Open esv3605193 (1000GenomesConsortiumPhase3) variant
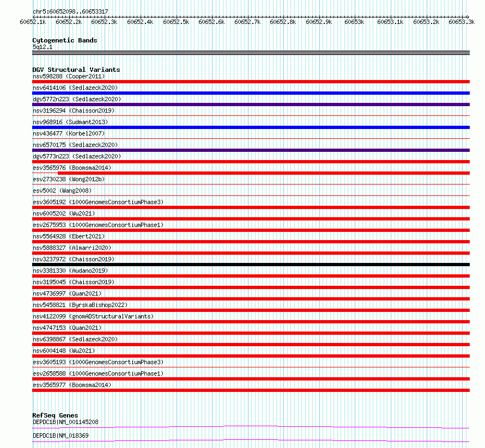This screenshot has height=448, width=485. tap(98, 362)
